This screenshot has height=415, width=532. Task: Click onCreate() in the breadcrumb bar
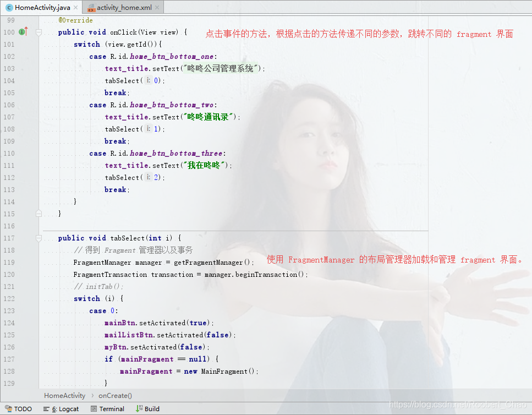tap(115, 395)
